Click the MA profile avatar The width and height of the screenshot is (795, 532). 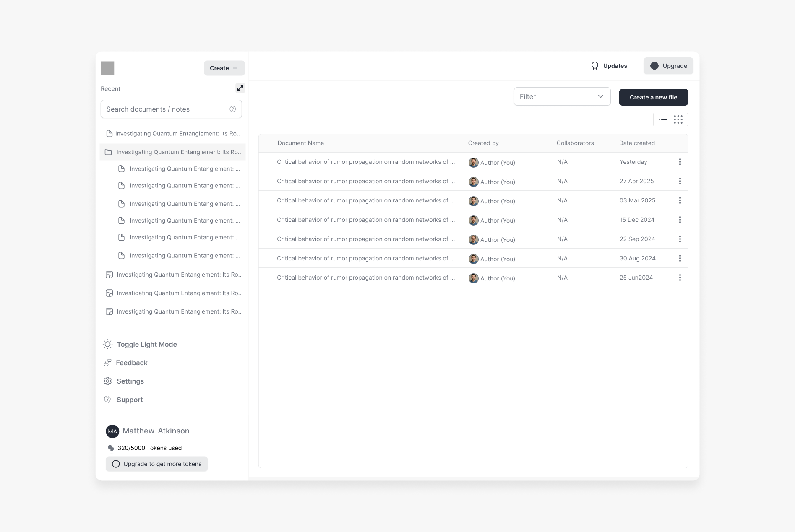[112, 431]
